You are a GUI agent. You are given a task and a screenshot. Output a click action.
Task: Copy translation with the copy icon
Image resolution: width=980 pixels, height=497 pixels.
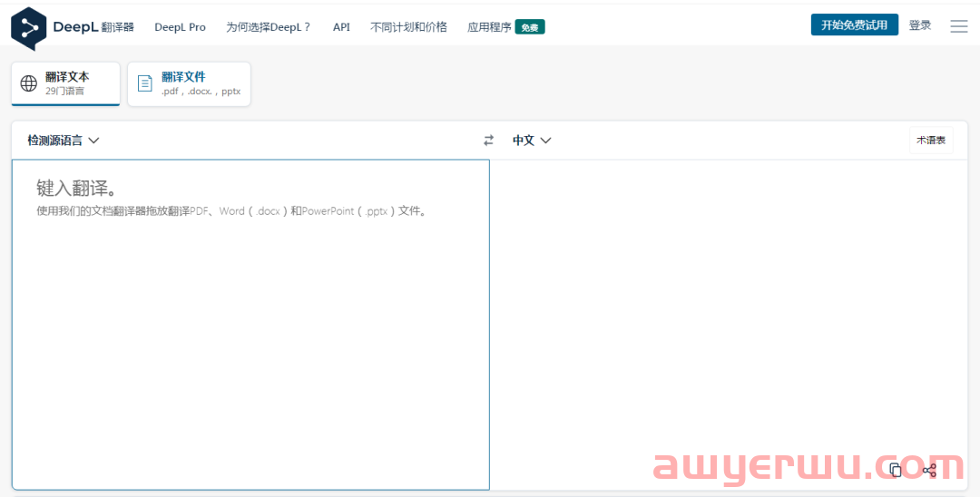tap(896, 470)
